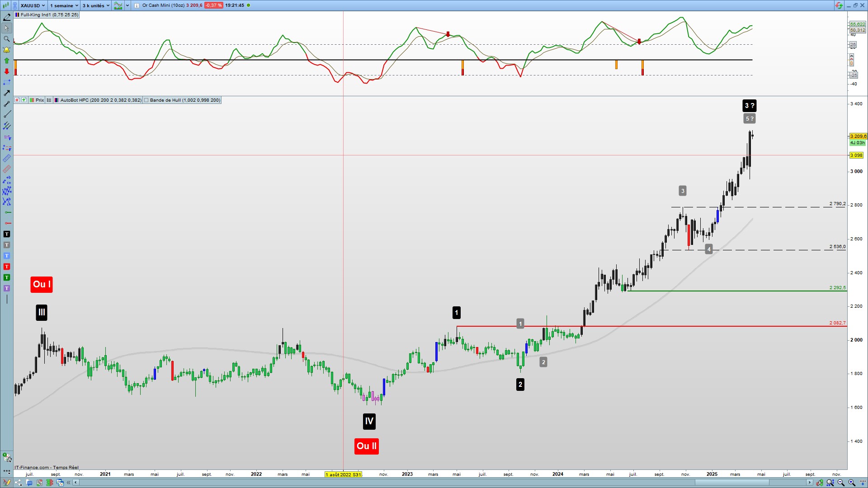Image resolution: width=868 pixels, height=488 pixels.
Task: Select the green buy arrow tool
Action: 7,61
